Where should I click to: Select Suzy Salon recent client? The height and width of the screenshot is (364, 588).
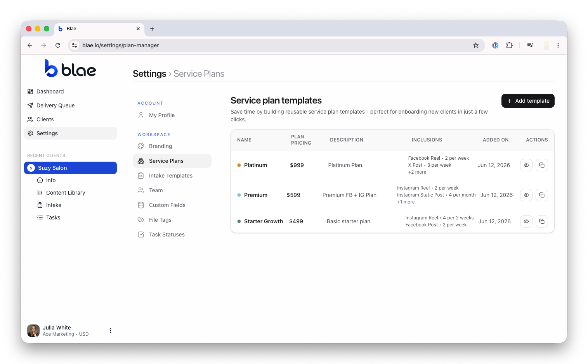tap(70, 168)
